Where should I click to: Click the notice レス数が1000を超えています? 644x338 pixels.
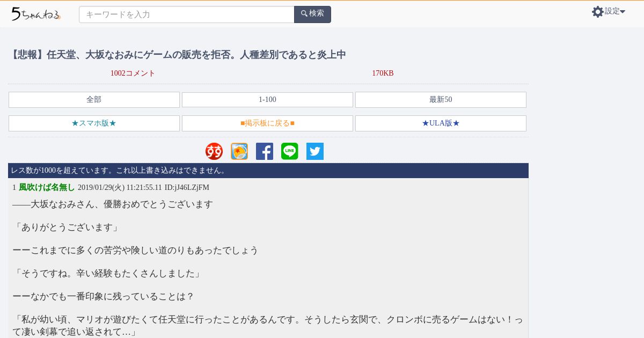(119, 171)
